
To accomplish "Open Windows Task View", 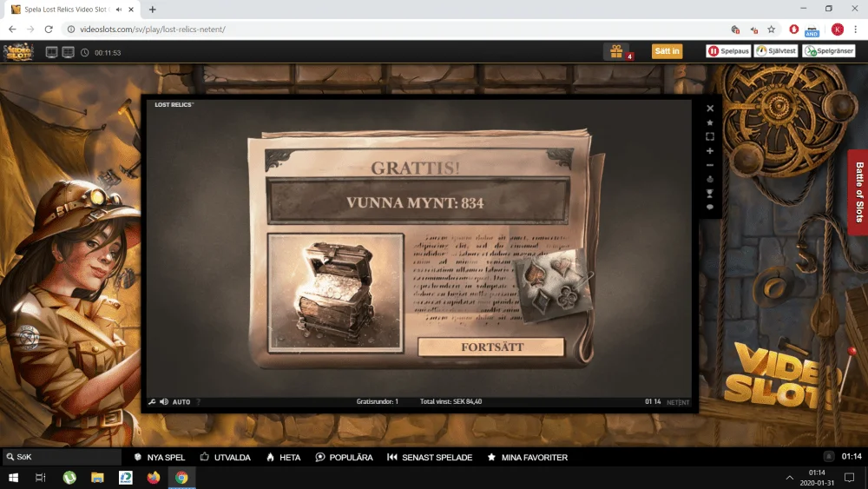I will 41,478.
